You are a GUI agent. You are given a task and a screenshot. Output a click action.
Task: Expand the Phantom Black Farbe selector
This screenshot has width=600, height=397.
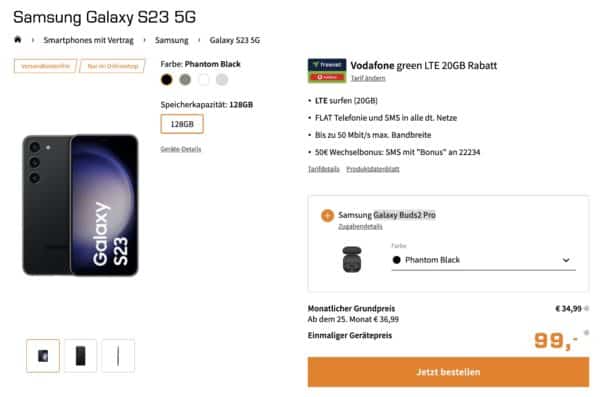coord(483,260)
